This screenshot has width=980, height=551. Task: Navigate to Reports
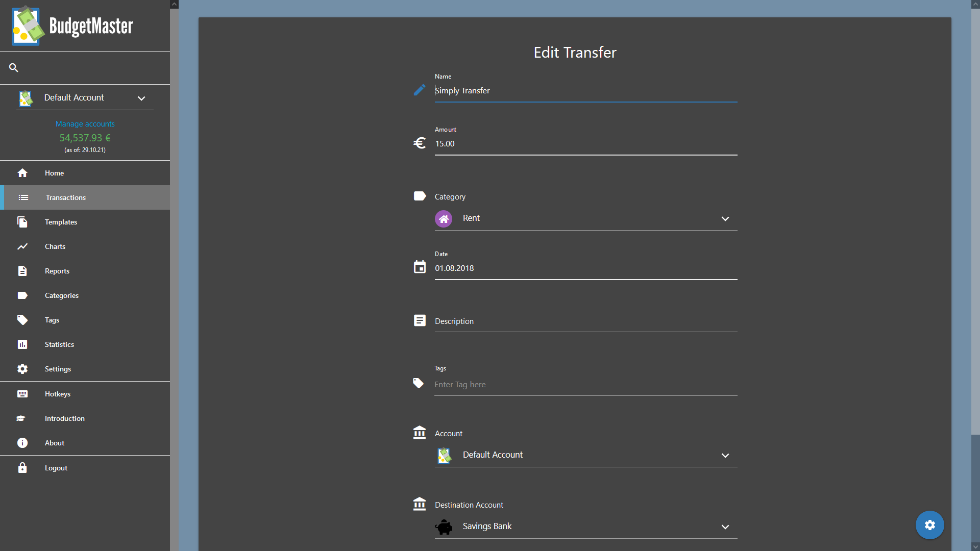[x=85, y=271]
